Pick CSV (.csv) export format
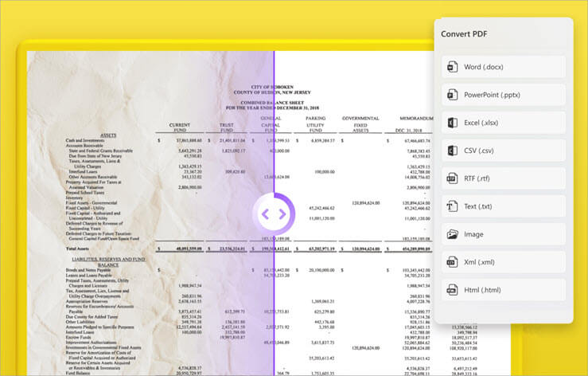 [x=504, y=151]
